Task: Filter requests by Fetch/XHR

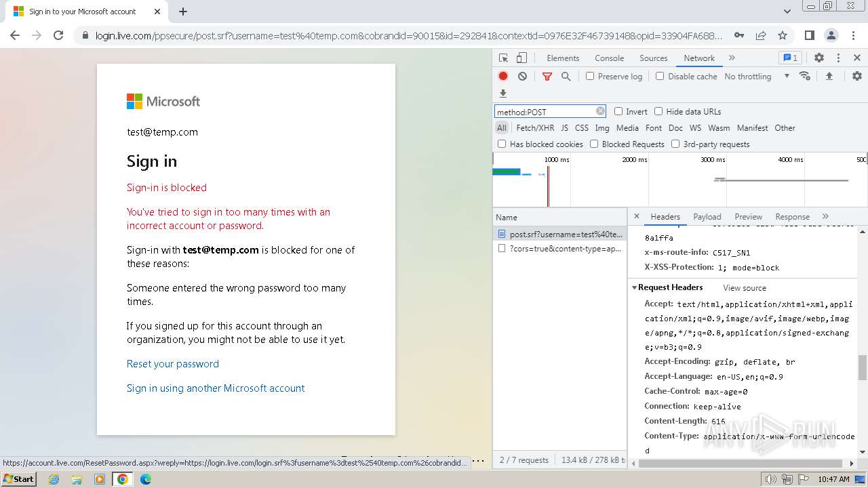Action: coord(535,127)
